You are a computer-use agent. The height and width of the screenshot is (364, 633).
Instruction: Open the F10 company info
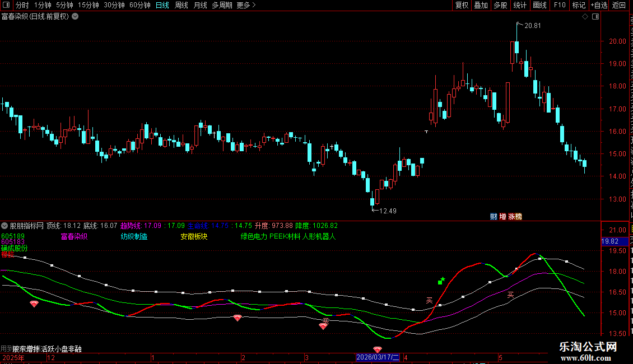pos(560,5)
